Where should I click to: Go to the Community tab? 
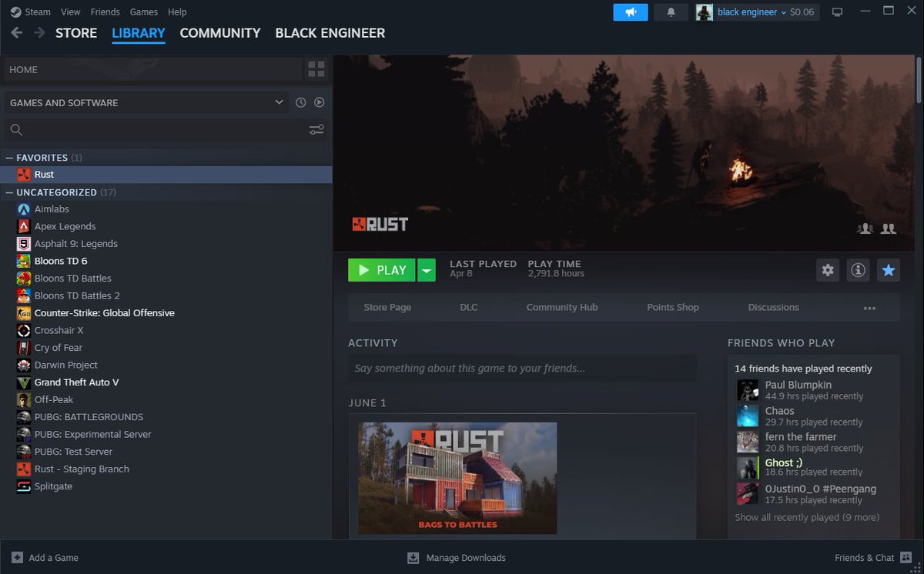click(220, 33)
